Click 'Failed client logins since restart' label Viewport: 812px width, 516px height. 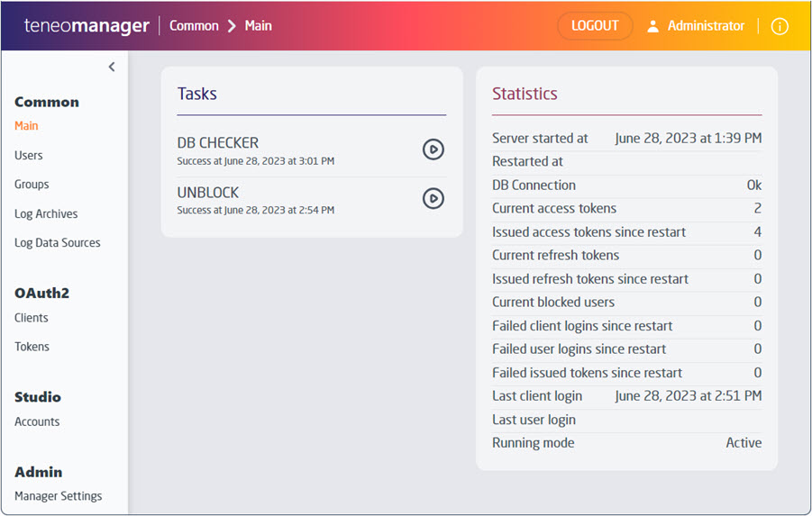[582, 326]
